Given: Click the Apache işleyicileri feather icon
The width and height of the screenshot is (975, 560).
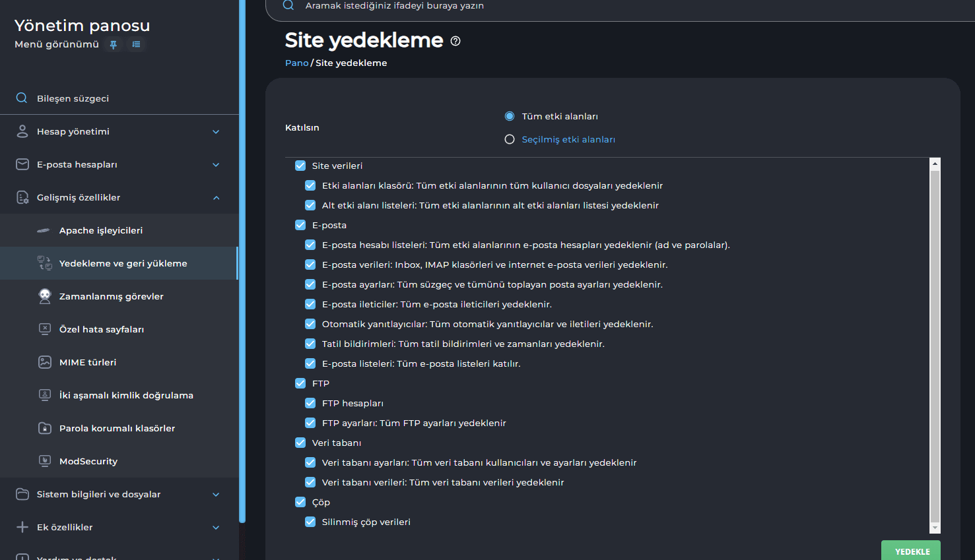Looking at the screenshot, I should pyautogui.click(x=44, y=230).
